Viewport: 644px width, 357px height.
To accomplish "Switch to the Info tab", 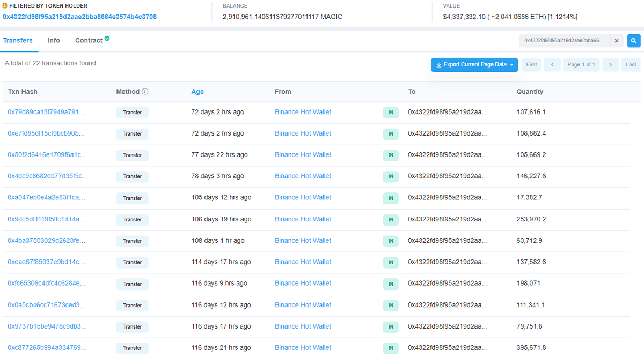I will coord(54,41).
